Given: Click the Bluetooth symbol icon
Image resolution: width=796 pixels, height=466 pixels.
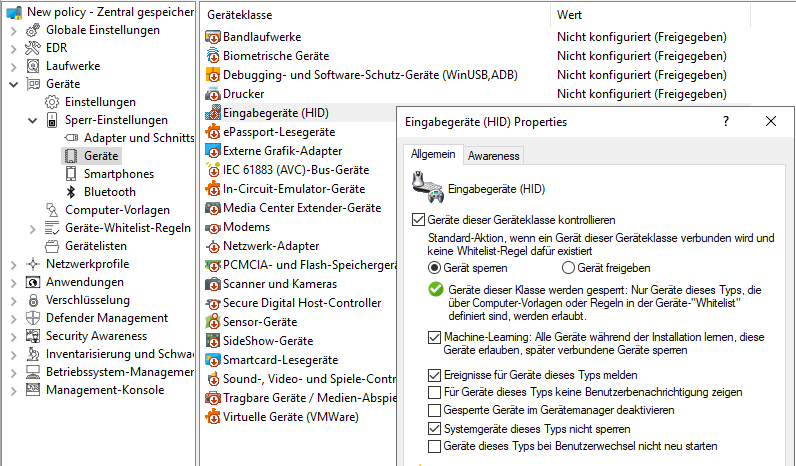Looking at the screenshot, I should [71, 192].
